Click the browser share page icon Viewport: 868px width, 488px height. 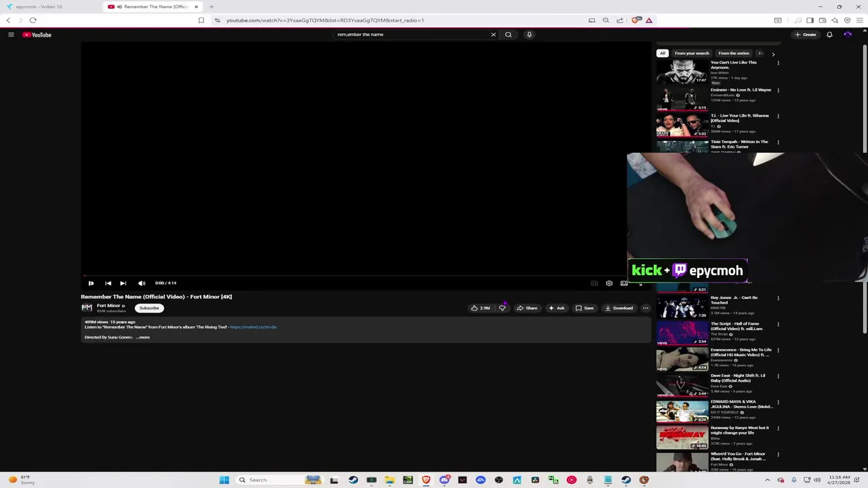click(620, 20)
